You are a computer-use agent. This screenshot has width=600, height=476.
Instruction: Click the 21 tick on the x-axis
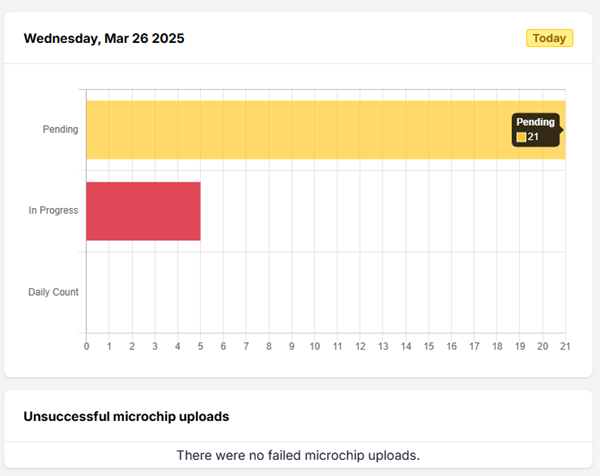click(x=565, y=347)
